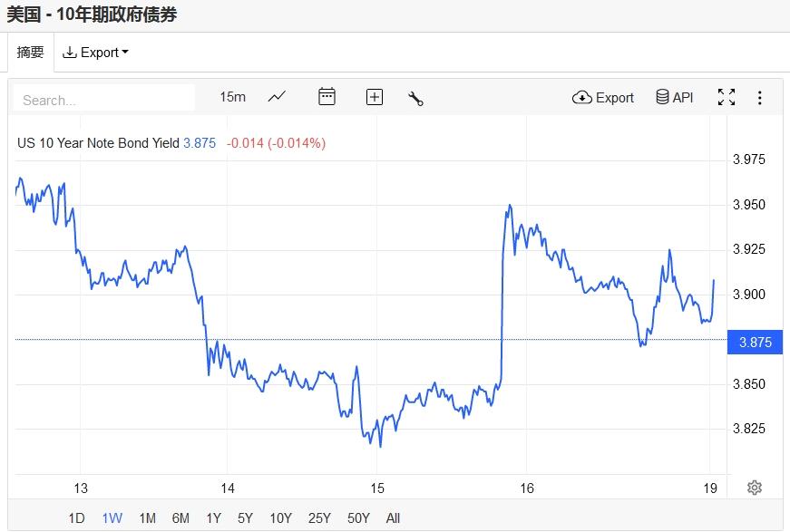Open the 15m interval selector
Viewport: 790px width, 532px height.
[x=232, y=97]
